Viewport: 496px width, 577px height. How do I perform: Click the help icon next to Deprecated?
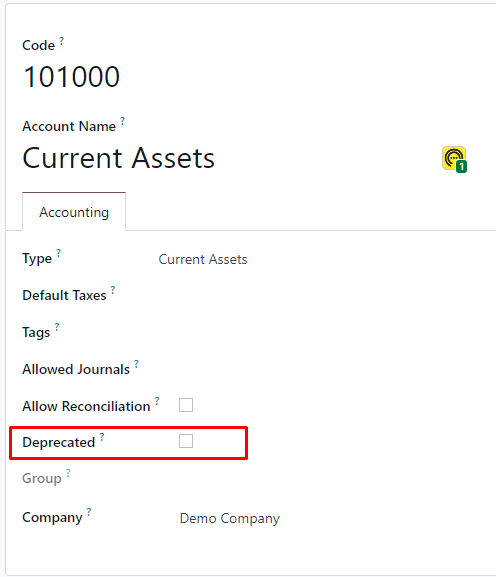(x=102, y=437)
